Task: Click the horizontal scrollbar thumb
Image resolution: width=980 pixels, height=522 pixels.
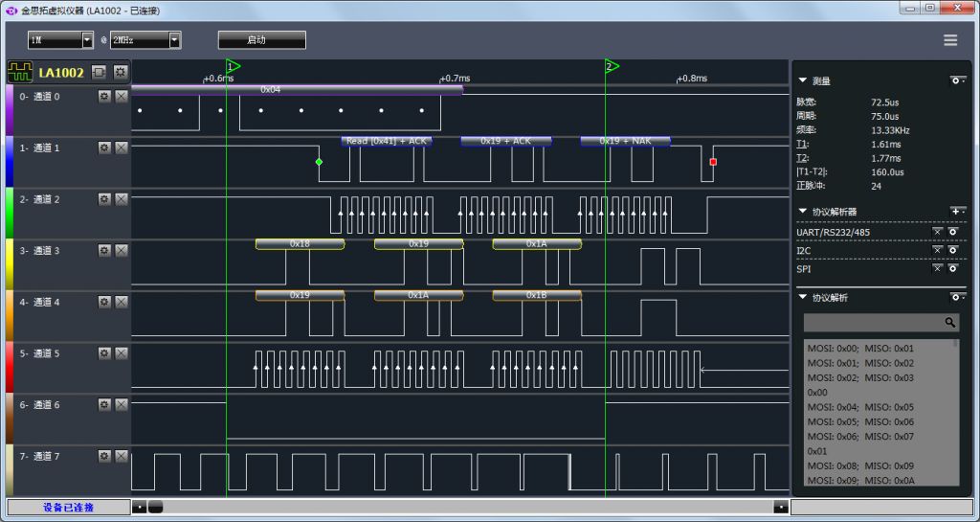Action: [x=155, y=507]
